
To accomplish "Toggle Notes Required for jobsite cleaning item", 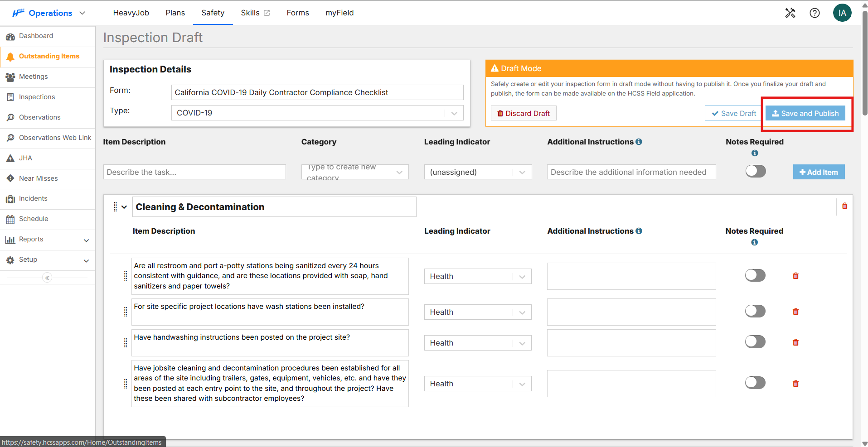I will [x=755, y=383].
